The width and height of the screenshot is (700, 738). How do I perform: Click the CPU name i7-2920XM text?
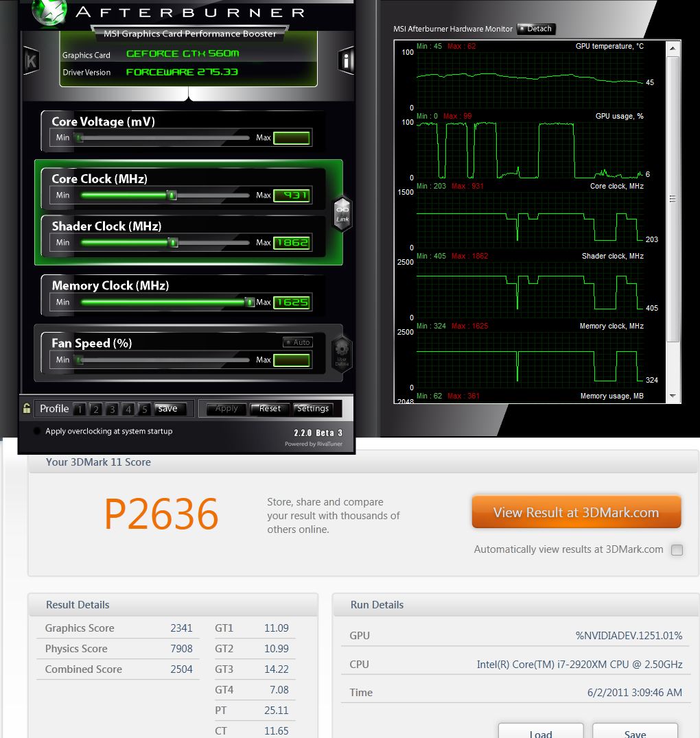(x=579, y=664)
